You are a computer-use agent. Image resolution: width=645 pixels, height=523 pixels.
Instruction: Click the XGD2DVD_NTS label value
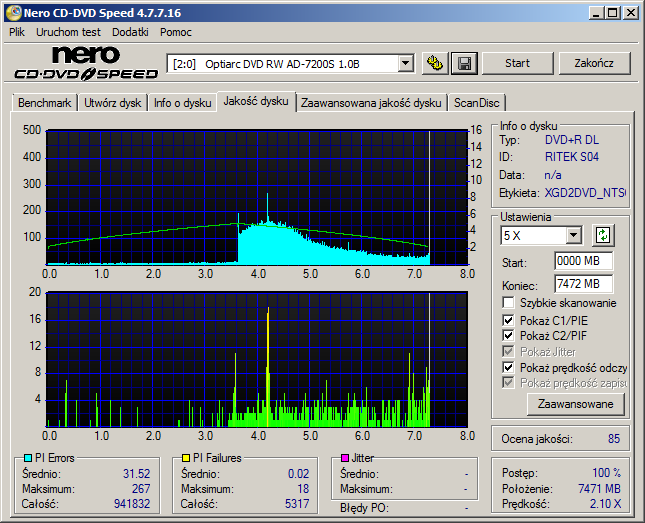click(585, 193)
